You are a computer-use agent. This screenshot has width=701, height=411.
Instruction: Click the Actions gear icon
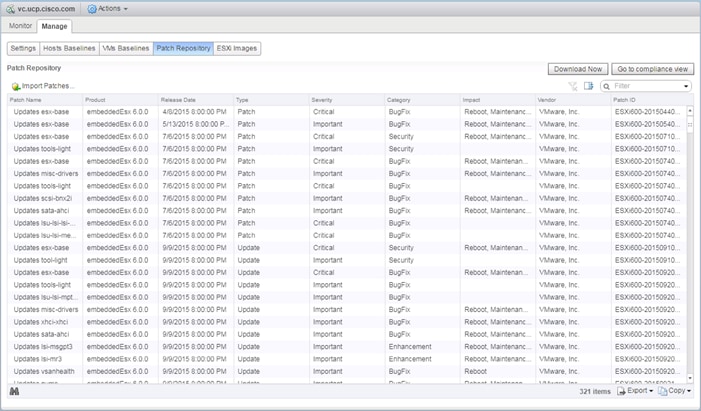pos(92,9)
